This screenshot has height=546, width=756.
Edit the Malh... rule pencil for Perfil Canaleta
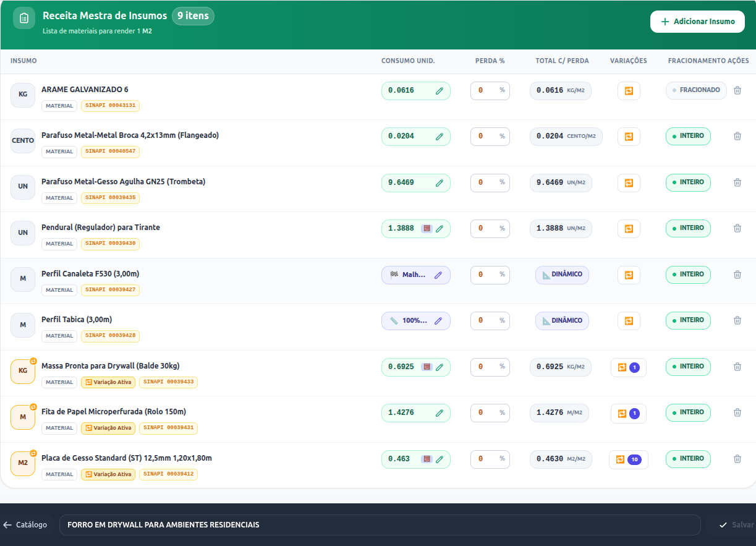coord(438,275)
